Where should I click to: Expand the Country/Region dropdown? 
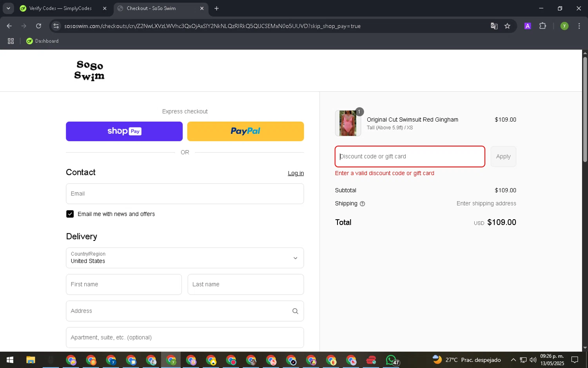185,258
